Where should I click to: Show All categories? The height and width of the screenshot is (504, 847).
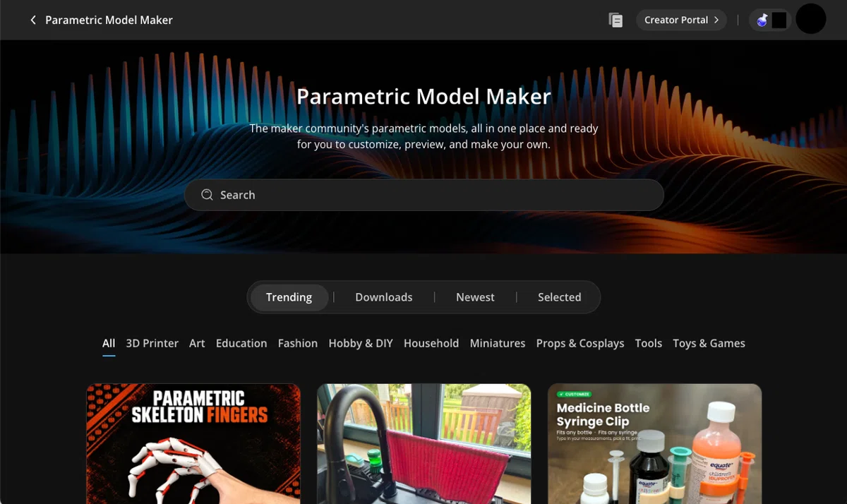point(109,343)
